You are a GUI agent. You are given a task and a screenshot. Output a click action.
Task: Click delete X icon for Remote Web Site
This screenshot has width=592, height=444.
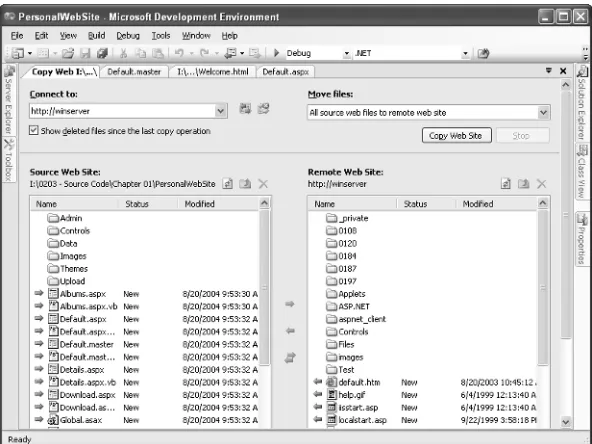click(541, 184)
